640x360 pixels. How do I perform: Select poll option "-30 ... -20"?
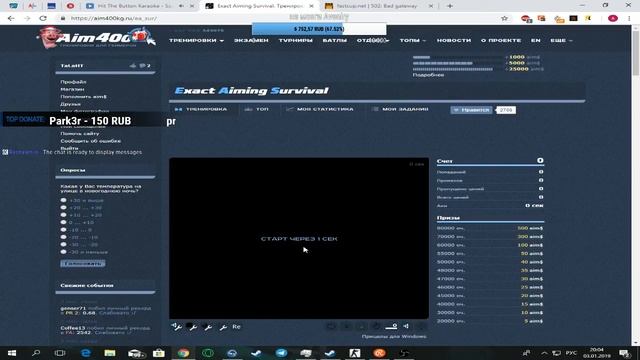coord(63,244)
